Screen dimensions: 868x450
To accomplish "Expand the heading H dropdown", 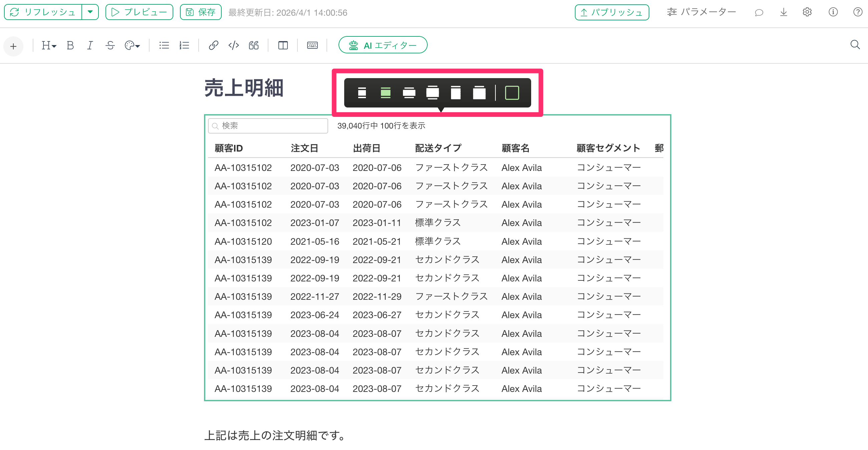I will (48, 45).
